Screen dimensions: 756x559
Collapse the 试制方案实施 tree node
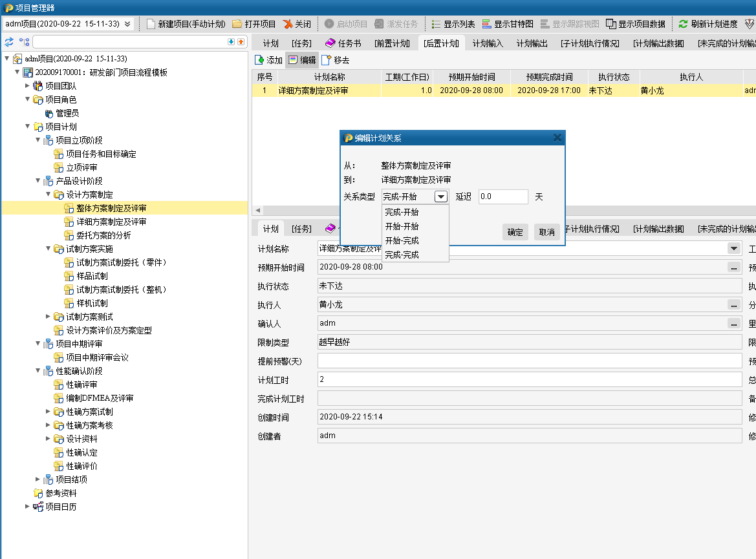coord(49,249)
